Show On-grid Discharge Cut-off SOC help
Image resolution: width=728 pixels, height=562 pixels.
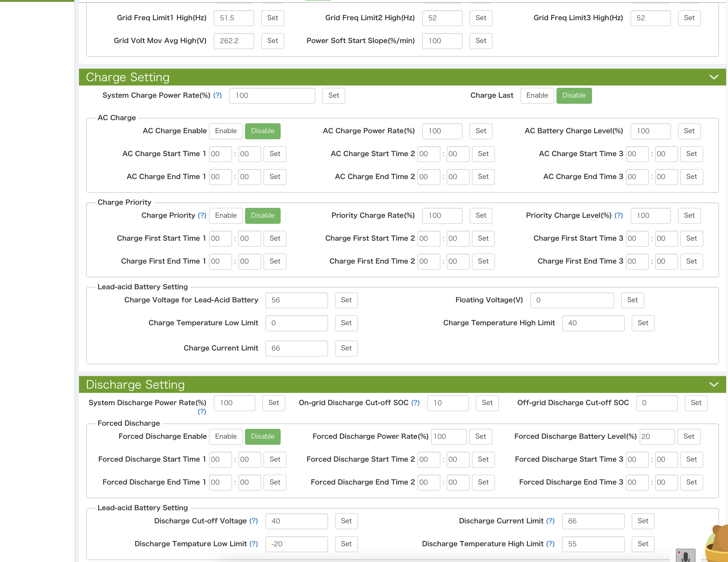415,403
